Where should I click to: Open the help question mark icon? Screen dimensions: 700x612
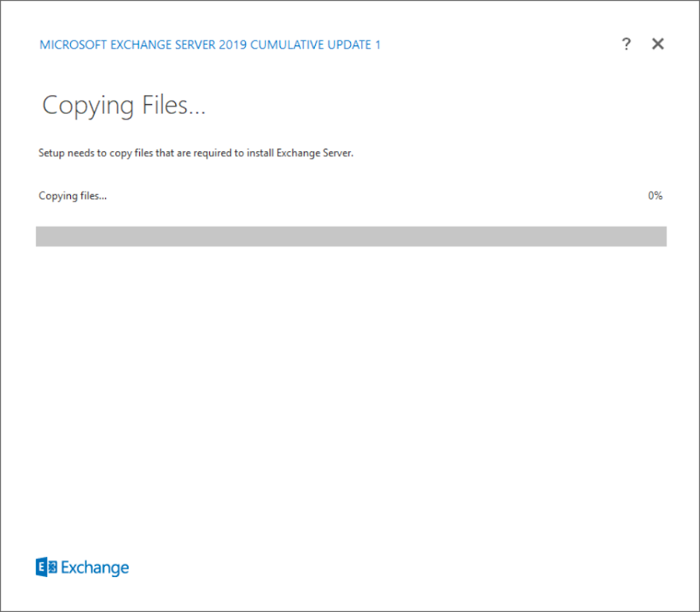pos(626,44)
